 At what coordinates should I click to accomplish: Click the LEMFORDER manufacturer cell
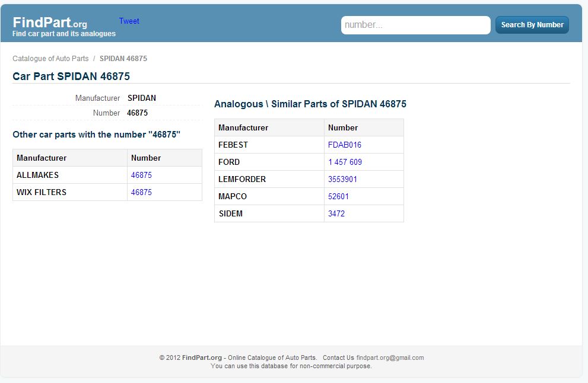tap(242, 179)
